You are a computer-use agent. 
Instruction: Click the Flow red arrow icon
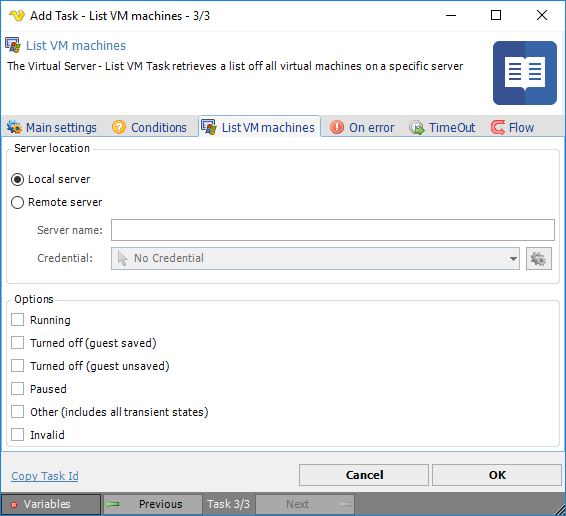point(498,127)
